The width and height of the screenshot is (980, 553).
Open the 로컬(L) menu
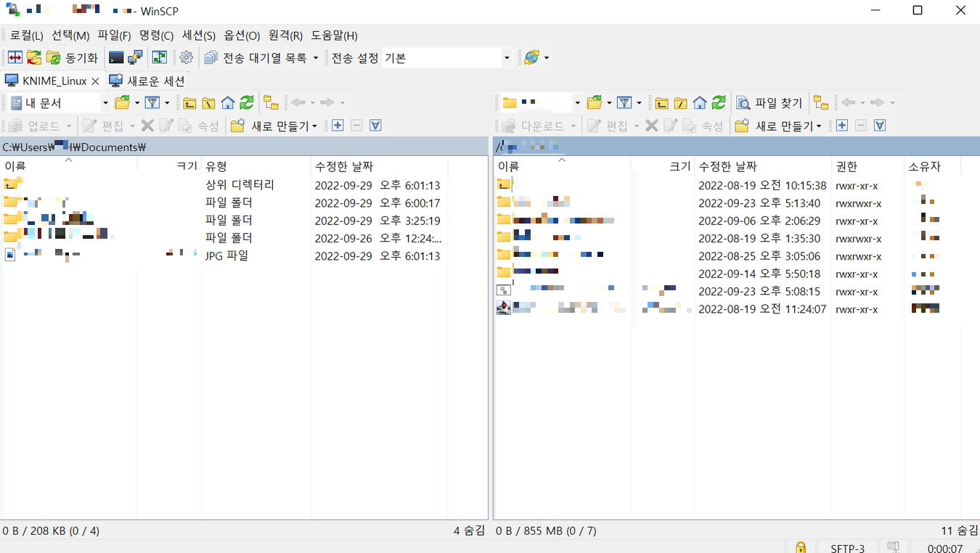27,36
